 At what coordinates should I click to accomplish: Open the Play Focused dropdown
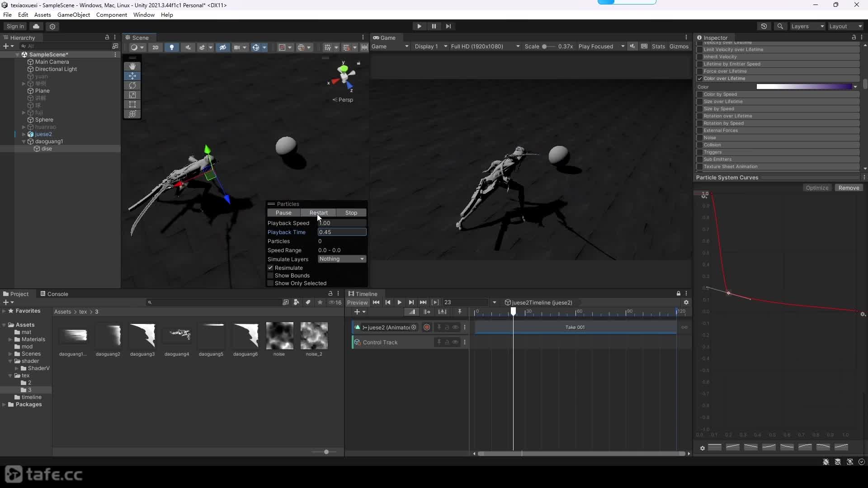(601, 47)
